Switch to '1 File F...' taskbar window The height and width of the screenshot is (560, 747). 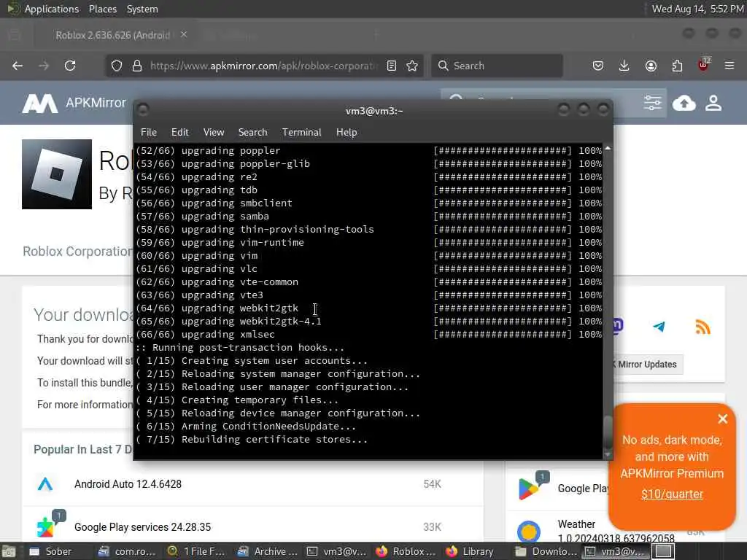196,551
